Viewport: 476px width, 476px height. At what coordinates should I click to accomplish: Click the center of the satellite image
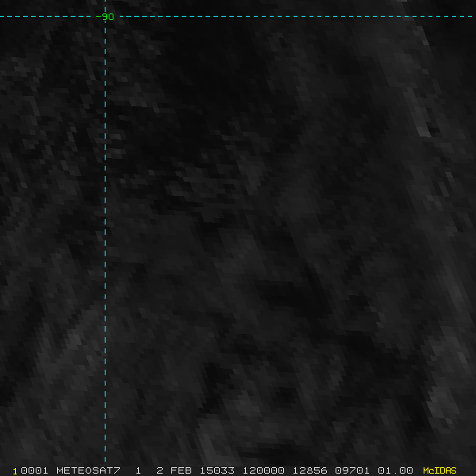[x=238, y=238]
